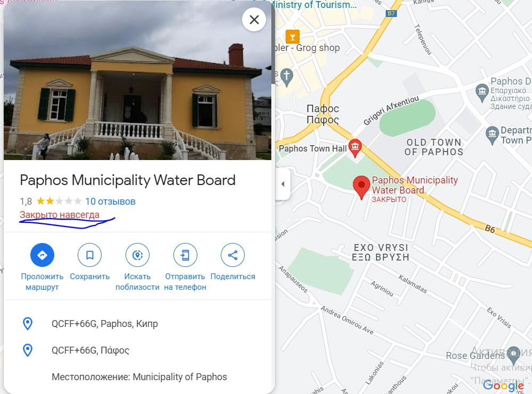Image resolution: width=532 pixels, height=394 pixels.
Task: Click the star rating display
Action: 59,201
